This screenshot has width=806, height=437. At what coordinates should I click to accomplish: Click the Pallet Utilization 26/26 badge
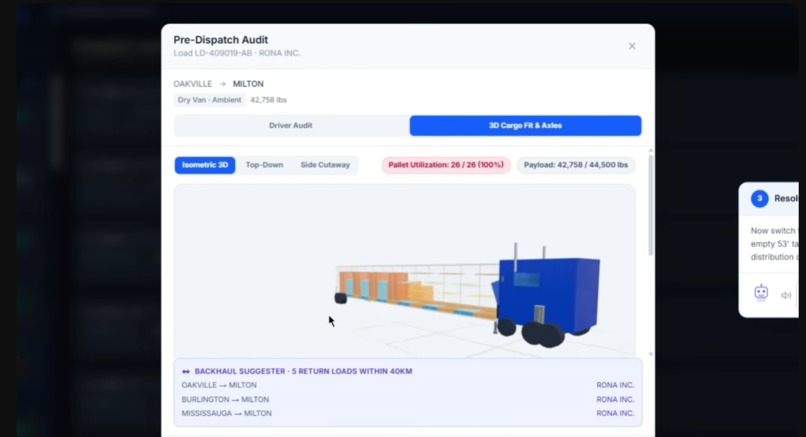coord(446,165)
